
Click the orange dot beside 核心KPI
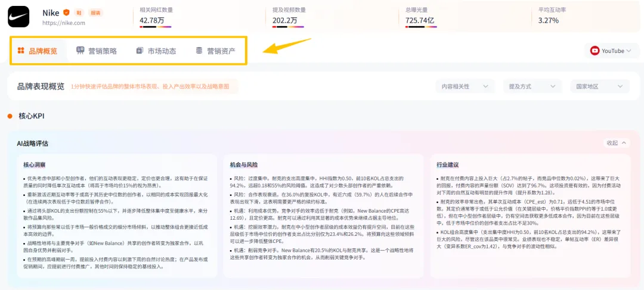point(10,116)
